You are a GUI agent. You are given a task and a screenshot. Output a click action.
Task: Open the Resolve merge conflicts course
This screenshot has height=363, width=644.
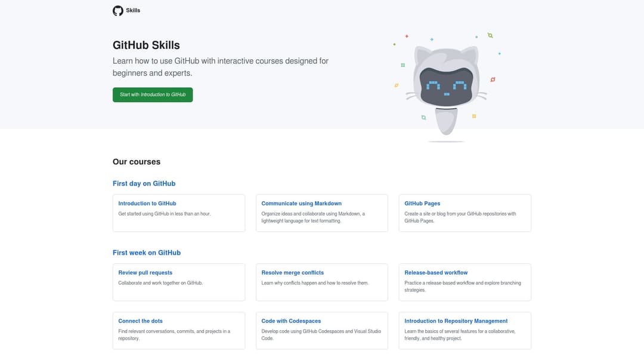click(292, 273)
